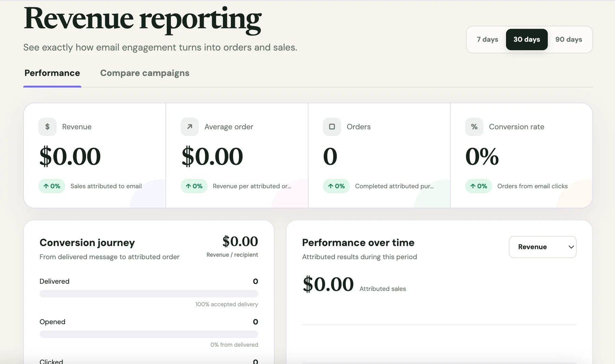Click the Opened progress bar
Image resolution: width=615 pixels, height=364 pixels.
[x=149, y=334]
